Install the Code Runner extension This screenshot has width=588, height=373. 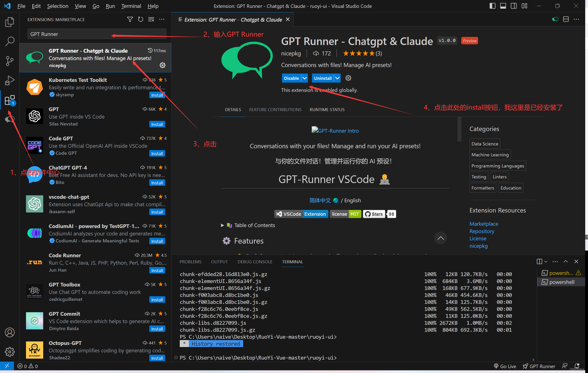[x=157, y=270]
